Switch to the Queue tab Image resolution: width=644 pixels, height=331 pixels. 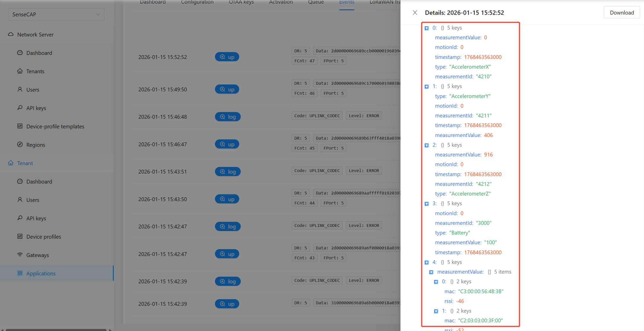pos(316,2)
